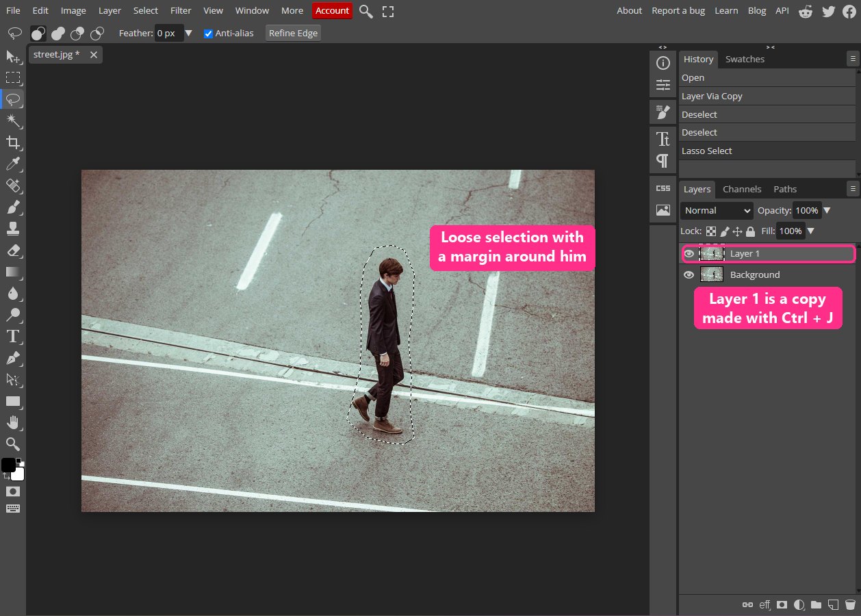Open the Select menu
The image size is (861, 616).
pyautogui.click(x=146, y=10)
